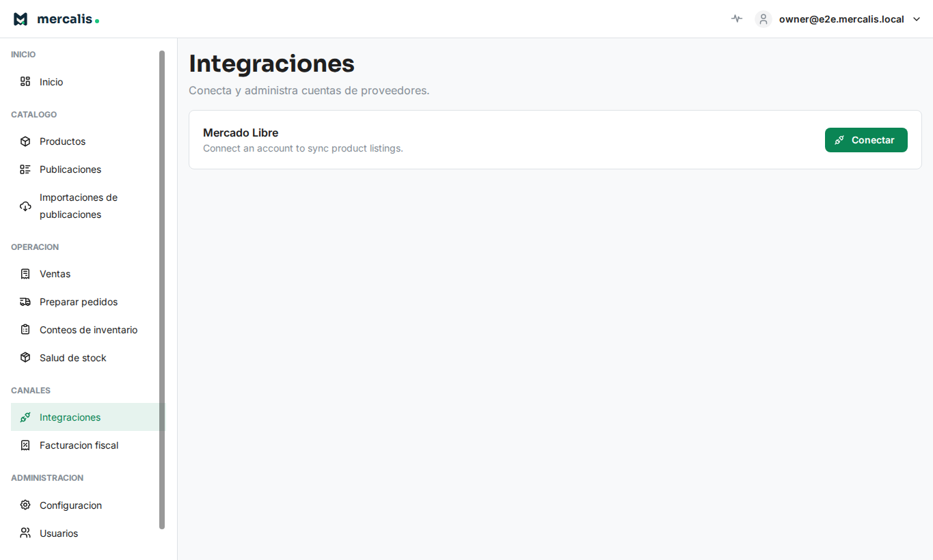Image resolution: width=933 pixels, height=560 pixels.
Task: Open Preparar pedidos section
Action: [88, 302]
